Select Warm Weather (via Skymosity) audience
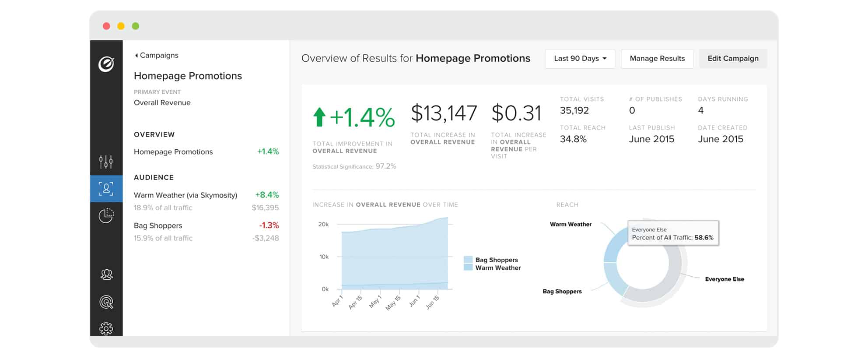Image resolution: width=868 pixels, height=359 pixels. click(185, 195)
